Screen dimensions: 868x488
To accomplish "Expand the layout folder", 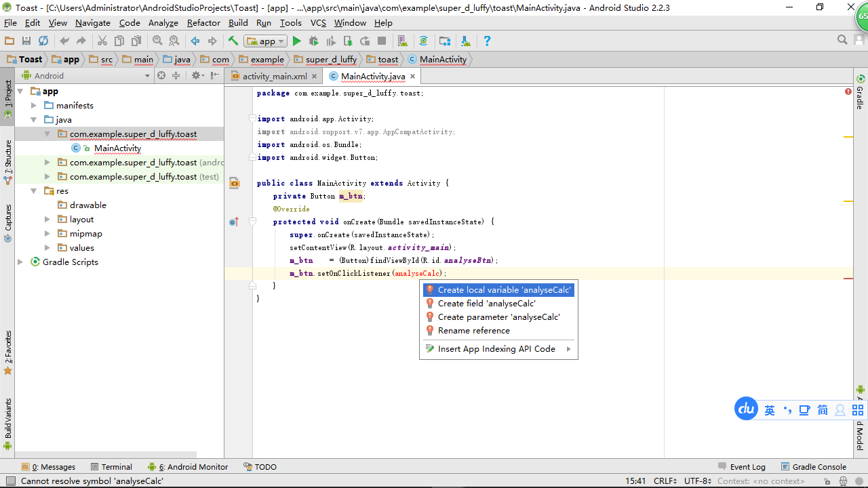I will [47, 219].
